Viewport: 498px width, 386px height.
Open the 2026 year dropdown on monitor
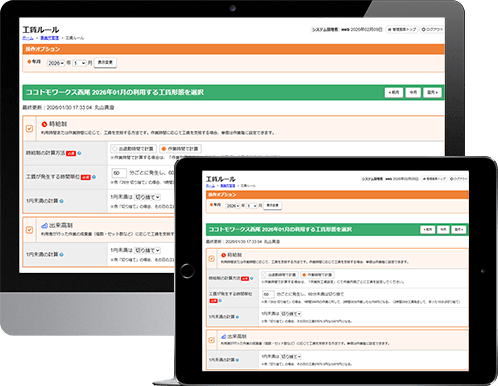tap(56, 63)
